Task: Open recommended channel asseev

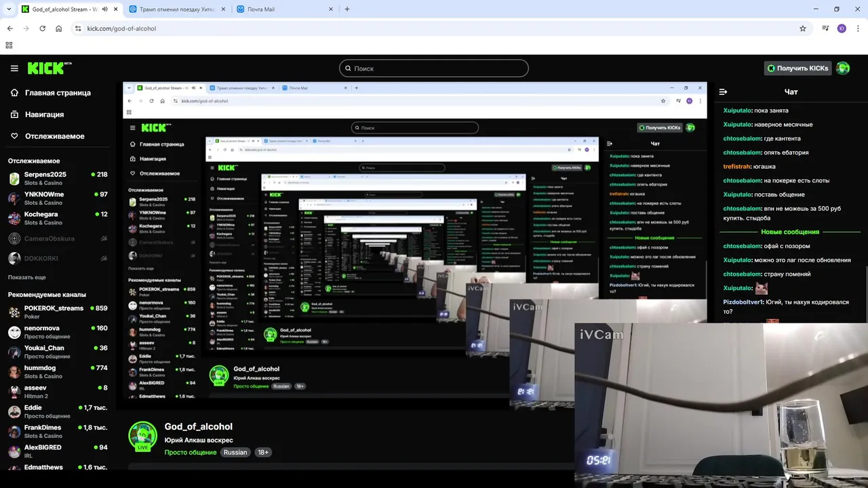Action: [58, 392]
